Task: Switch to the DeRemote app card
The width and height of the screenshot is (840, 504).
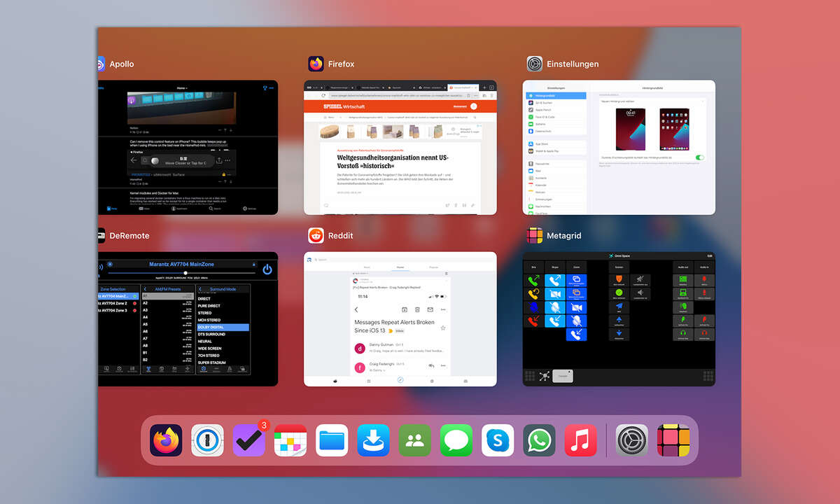Action: (188, 319)
